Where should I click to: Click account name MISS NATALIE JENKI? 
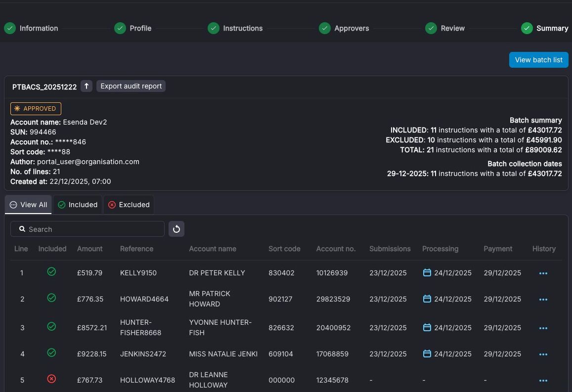pos(223,354)
